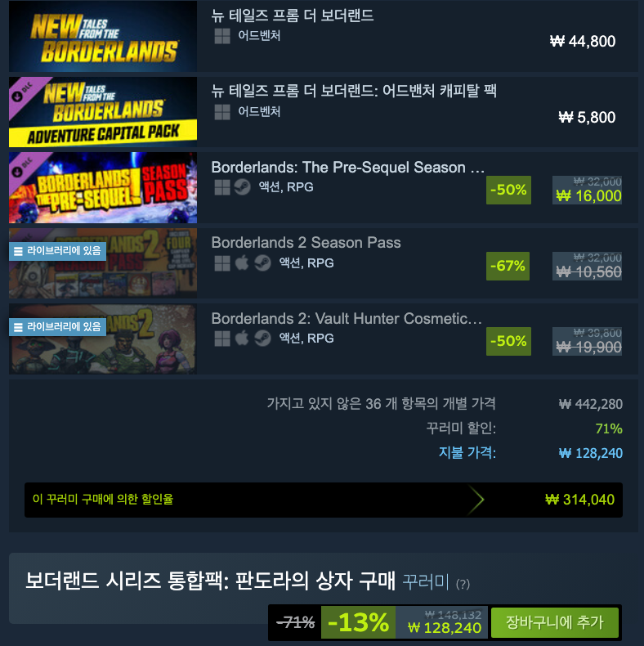This screenshot has height=646, width=644.
Task: Click the -50% discount badge for the Pre-Sequel Season Pass
Action: (508, 190)
